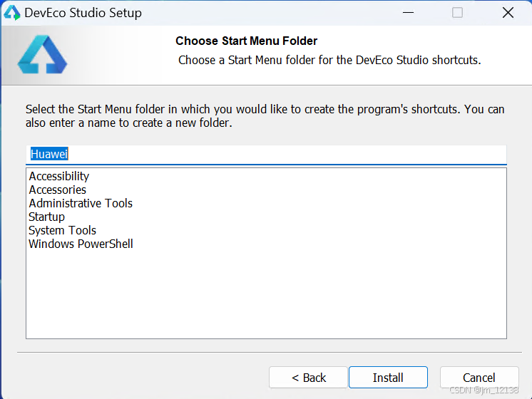Minimize the DevEco Studio Setup window
Screen dimensions: 532x399
(408, 13)
